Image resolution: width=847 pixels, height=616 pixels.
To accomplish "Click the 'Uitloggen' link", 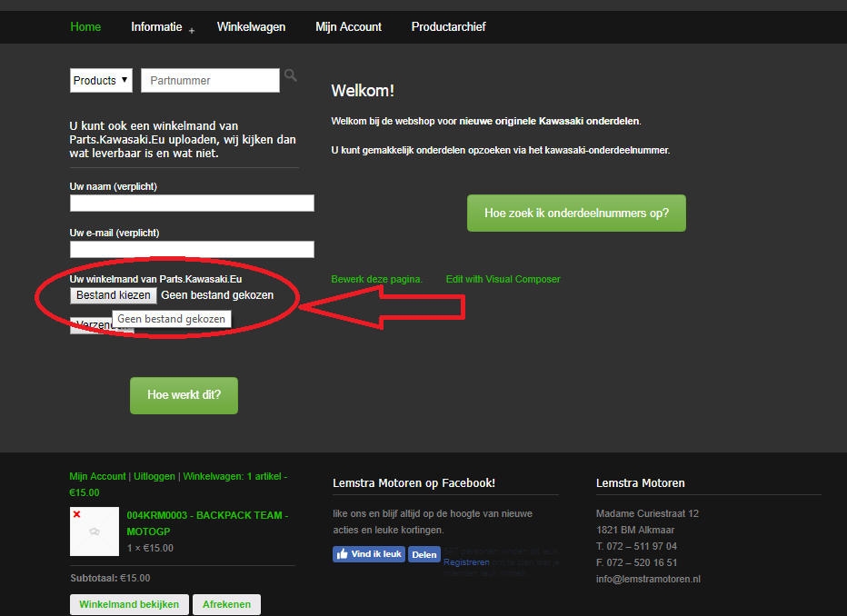I will coord(154,476).
